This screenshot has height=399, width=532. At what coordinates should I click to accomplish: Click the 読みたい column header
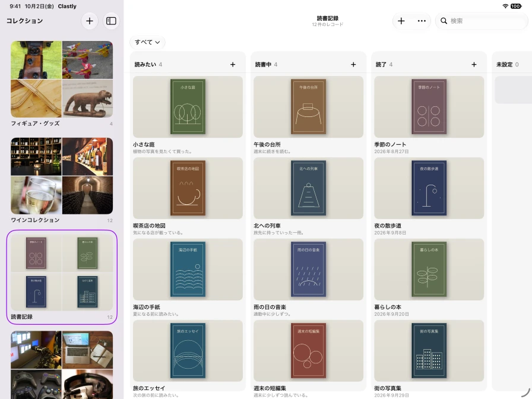tap(145, 65)
